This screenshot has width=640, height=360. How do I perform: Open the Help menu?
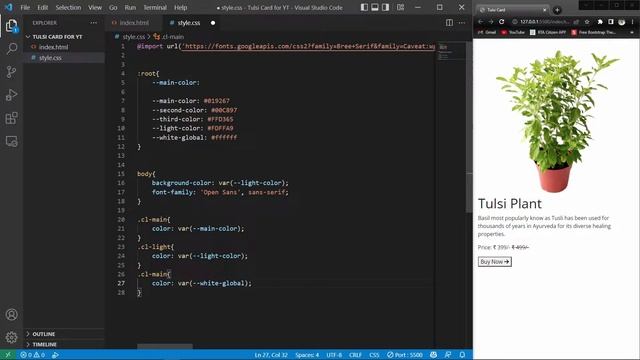point(180,7)
